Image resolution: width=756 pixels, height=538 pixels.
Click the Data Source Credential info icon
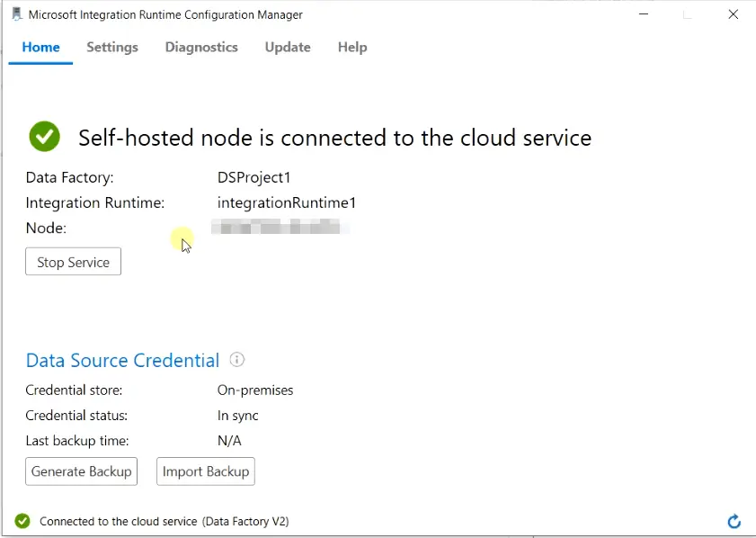point(236,360)
